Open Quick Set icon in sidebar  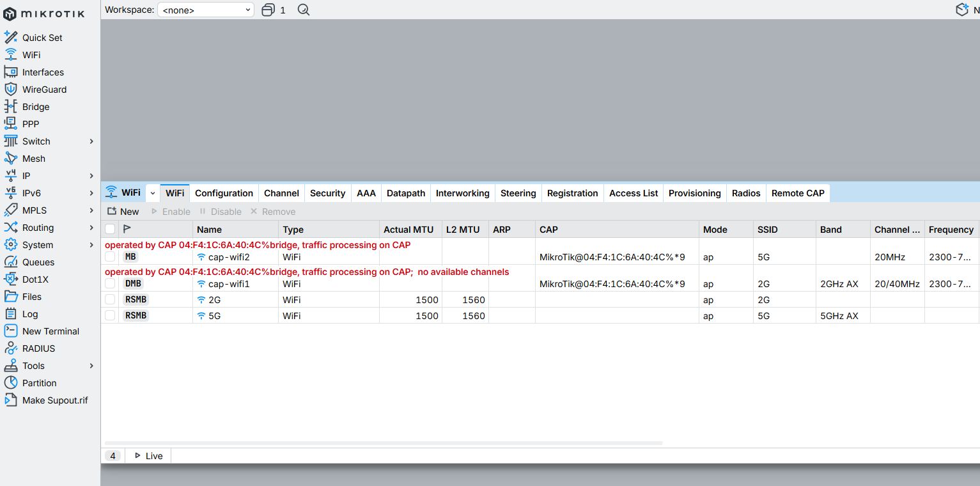pos(11,37)
